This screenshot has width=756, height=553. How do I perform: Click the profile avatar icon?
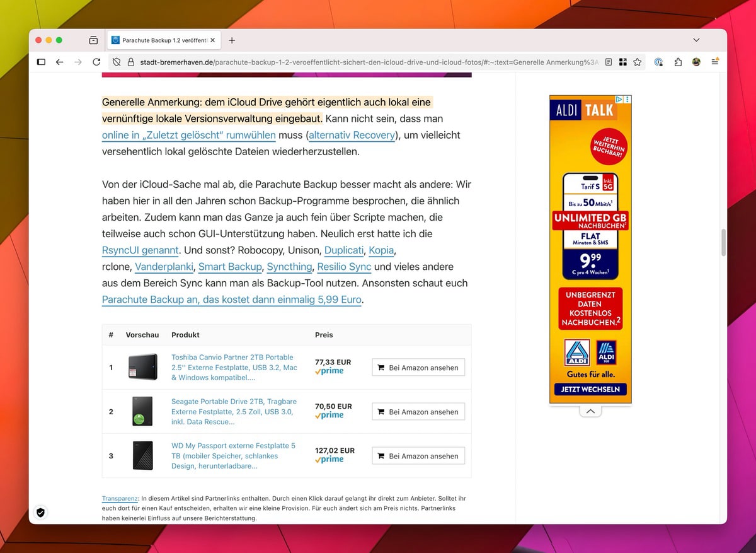click(x=696, y=62)
